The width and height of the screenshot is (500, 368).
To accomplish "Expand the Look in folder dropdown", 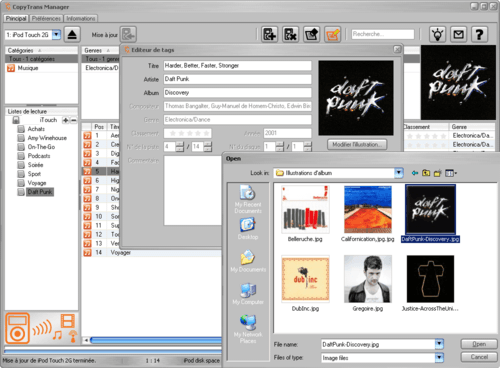I will [399, 173].
